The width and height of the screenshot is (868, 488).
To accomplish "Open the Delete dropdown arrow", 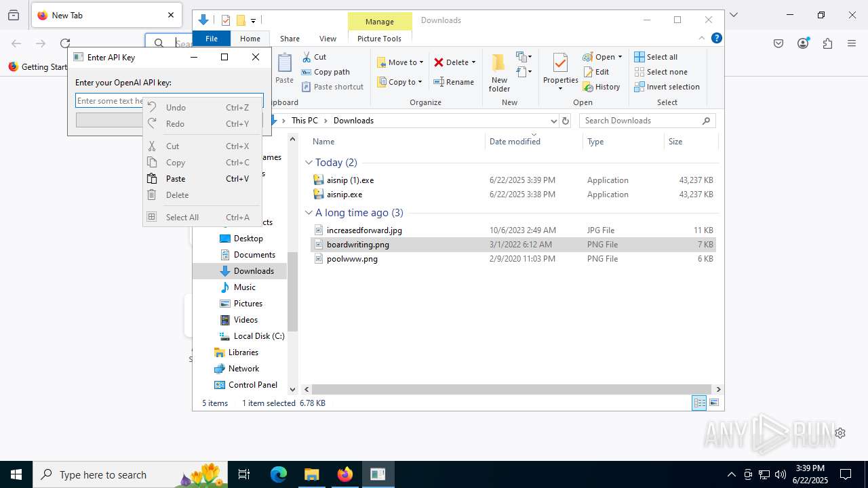I will 473,62.
